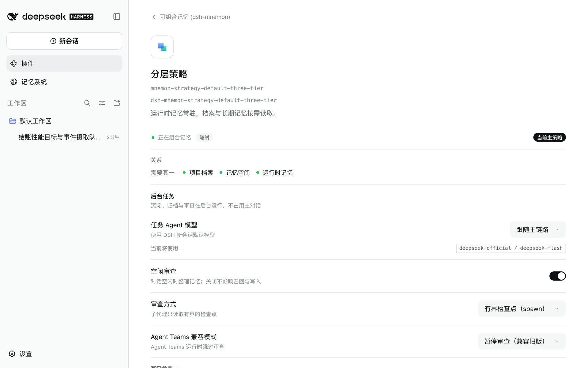This screenshot has width=588, height=368.
Task: Add a new workspace folder icon
Action: [x=117, y=103]
